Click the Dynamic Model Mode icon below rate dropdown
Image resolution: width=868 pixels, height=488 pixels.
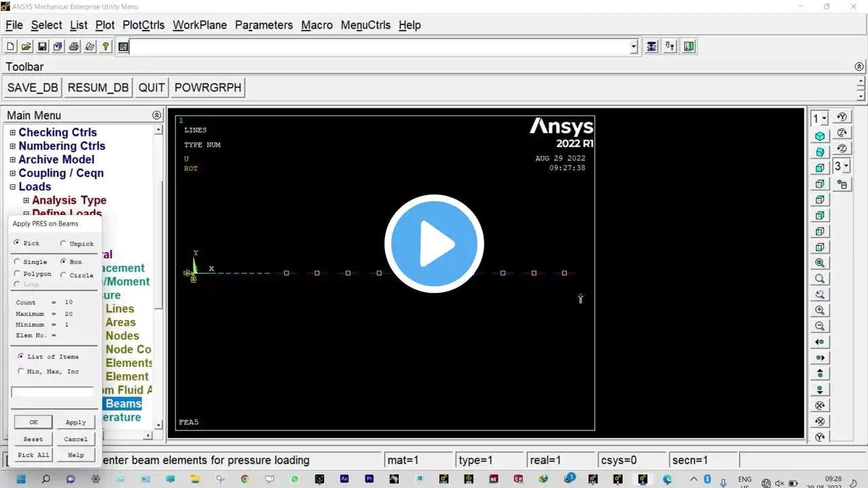[x=842, y=184]
